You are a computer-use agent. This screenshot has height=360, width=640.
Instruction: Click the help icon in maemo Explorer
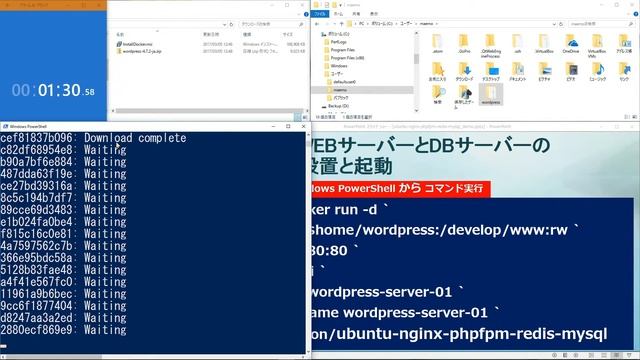coord(636,14)
